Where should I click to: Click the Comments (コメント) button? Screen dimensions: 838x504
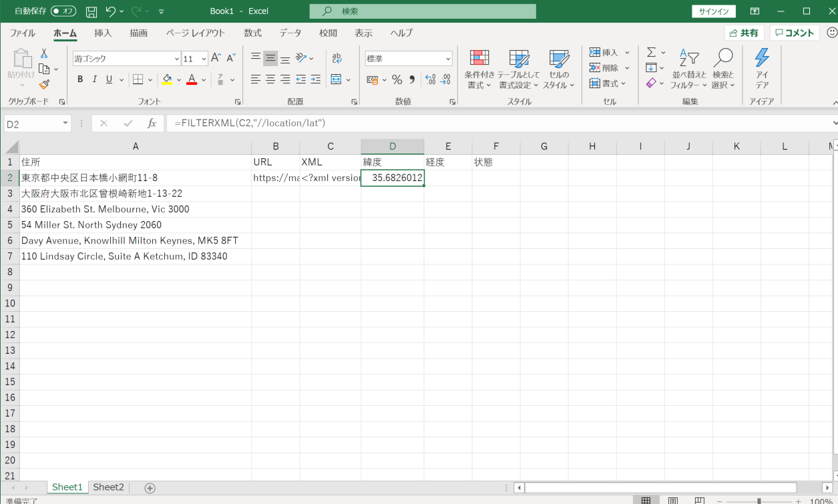(795, 33)
